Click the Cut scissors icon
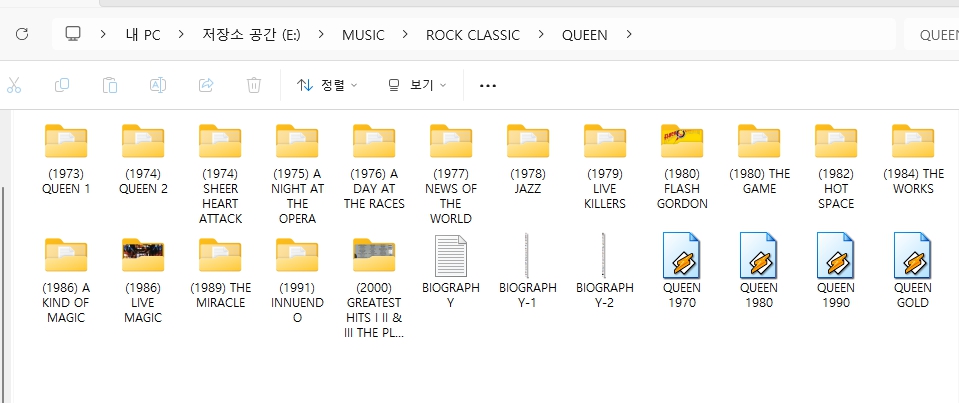Viewport: 959px width, 403px height. point(13,85)
